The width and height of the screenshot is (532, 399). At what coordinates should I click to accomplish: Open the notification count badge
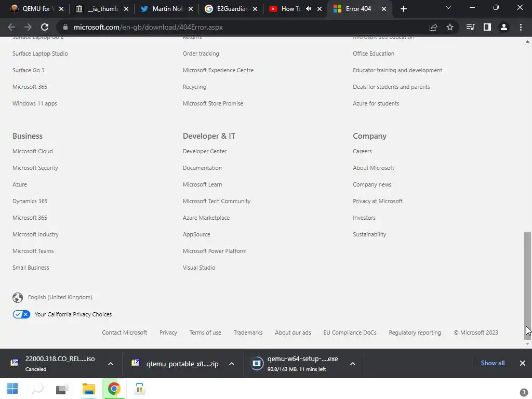tap(524, 392)
